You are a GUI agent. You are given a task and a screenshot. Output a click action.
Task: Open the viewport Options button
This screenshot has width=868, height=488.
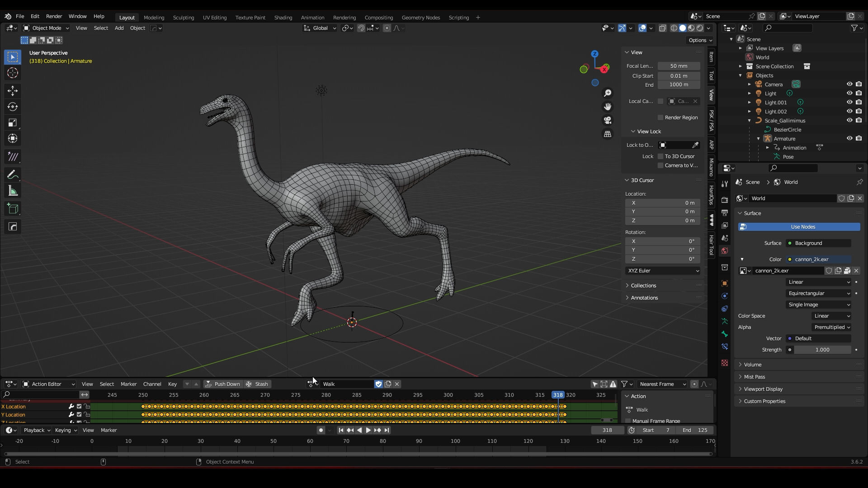tap(700, 40)
